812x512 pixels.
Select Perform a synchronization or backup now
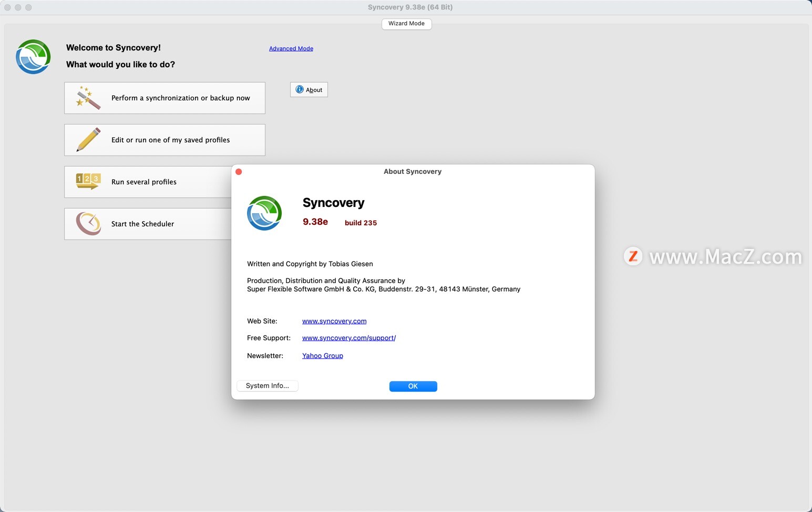point(165,98)
